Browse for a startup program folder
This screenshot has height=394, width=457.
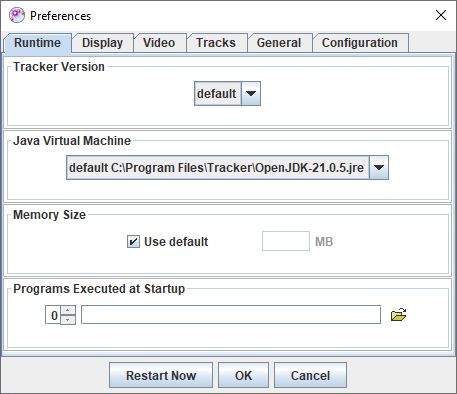(398, 314)
